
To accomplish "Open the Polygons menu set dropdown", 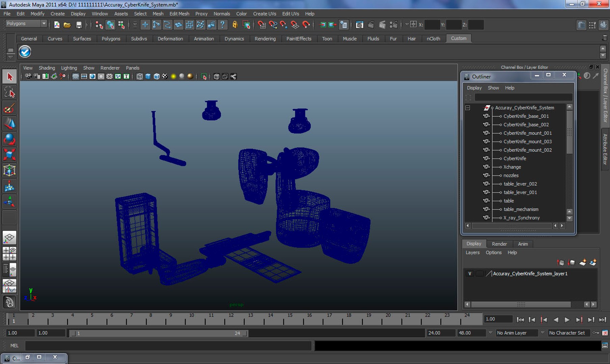I will click(26, 24).
